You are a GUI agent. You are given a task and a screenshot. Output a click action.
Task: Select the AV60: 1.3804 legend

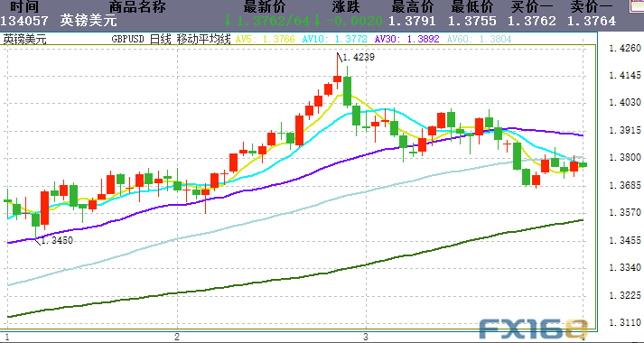click(479, 40)
